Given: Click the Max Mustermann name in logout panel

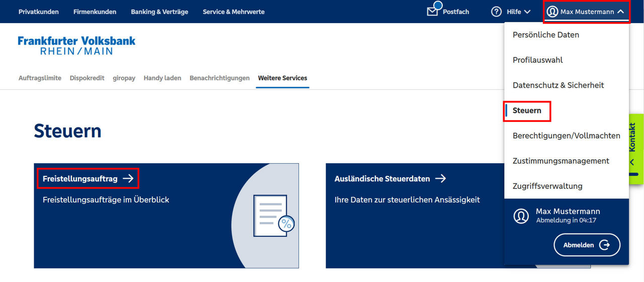Looking at the screenshot, I should click(568, 211).
